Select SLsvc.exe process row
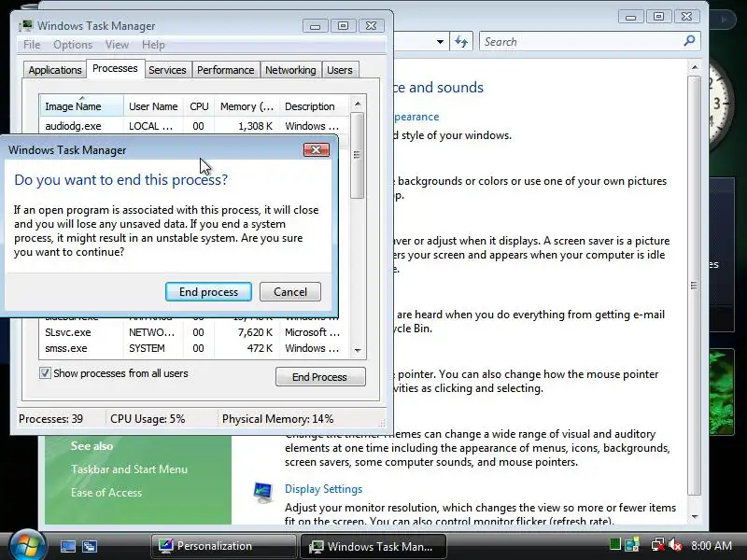Image resolution: width=747 pixels, height=560 pixels. tap(194, 332)
